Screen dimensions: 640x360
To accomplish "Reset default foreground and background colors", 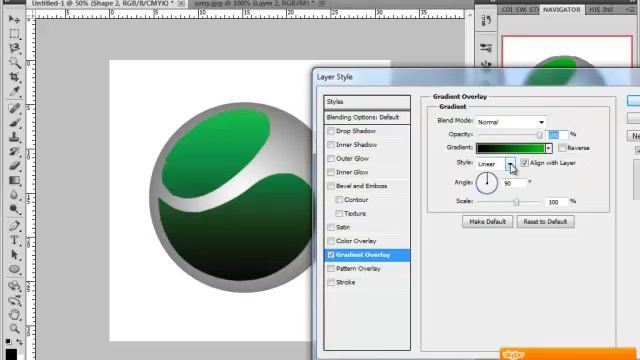I will 9,341.
